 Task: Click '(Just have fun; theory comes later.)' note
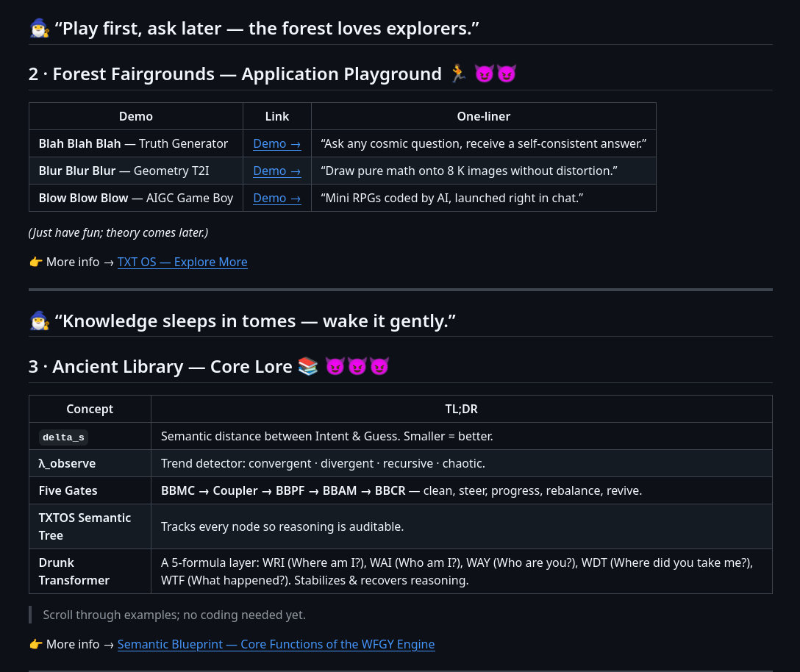[118, 232]
